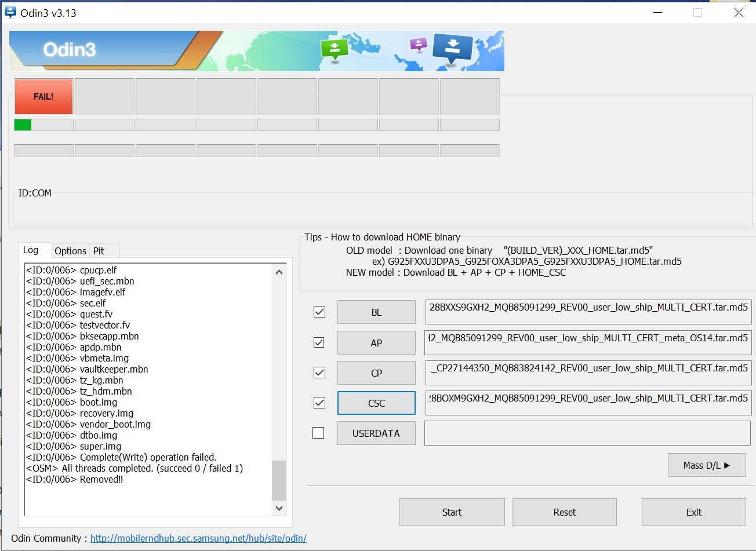
Task: Select log line 'Complete(Write) operation failed.'
Action: click(121, 457)
